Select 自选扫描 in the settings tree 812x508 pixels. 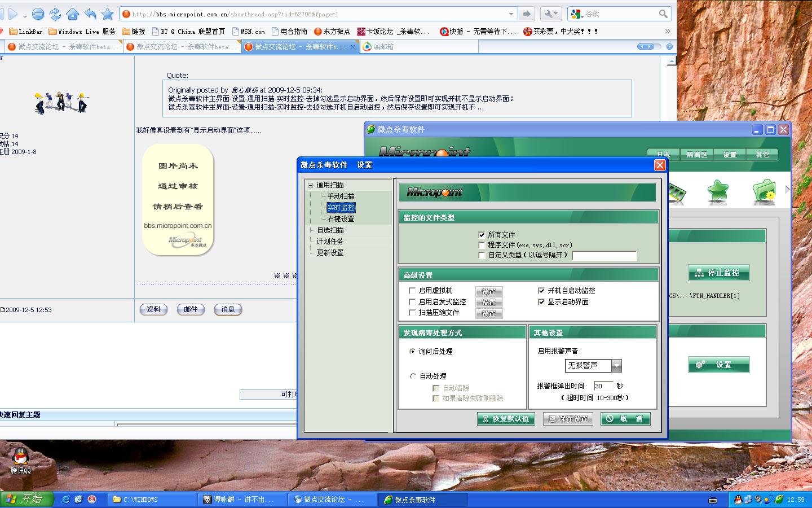(x=330, y=230)
